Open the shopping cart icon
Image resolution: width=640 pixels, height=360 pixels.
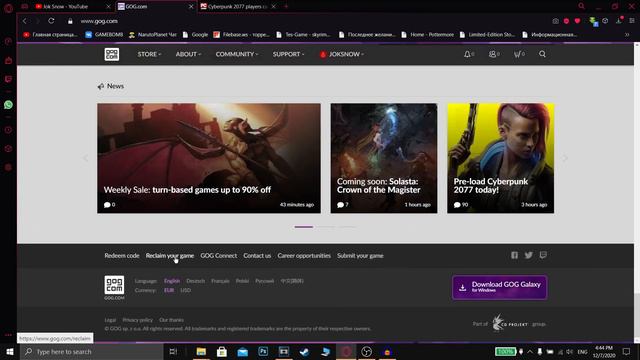pos(518,54)
